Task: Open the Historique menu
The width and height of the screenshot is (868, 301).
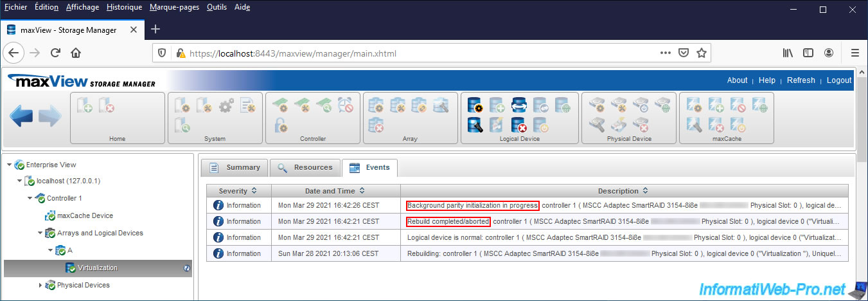Action: point(123,7)
